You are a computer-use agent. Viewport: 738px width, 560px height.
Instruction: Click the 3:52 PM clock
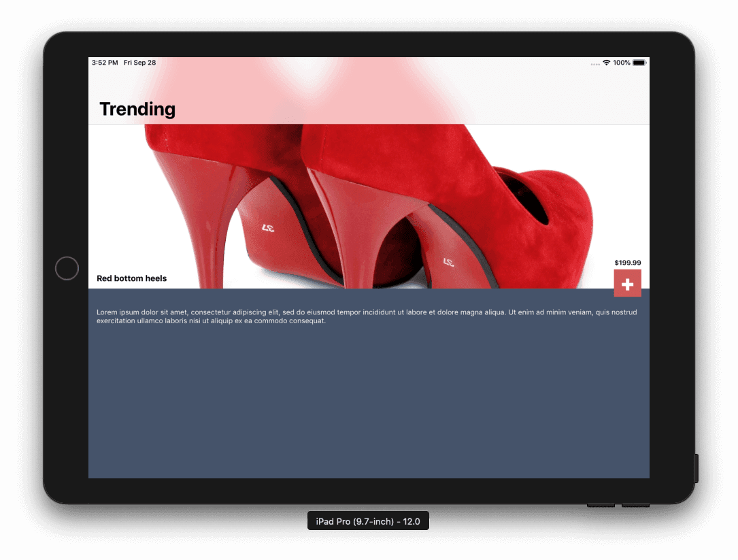pos(105,63)
